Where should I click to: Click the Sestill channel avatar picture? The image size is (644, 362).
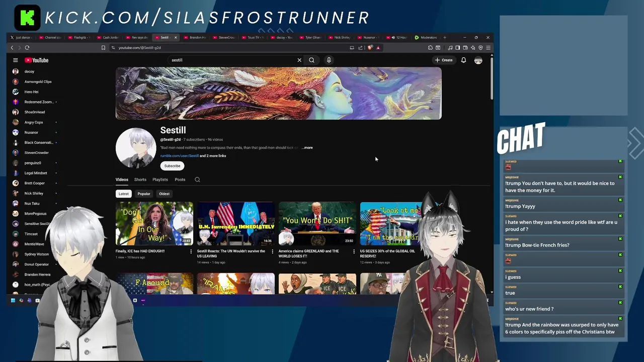coord(136,148)
